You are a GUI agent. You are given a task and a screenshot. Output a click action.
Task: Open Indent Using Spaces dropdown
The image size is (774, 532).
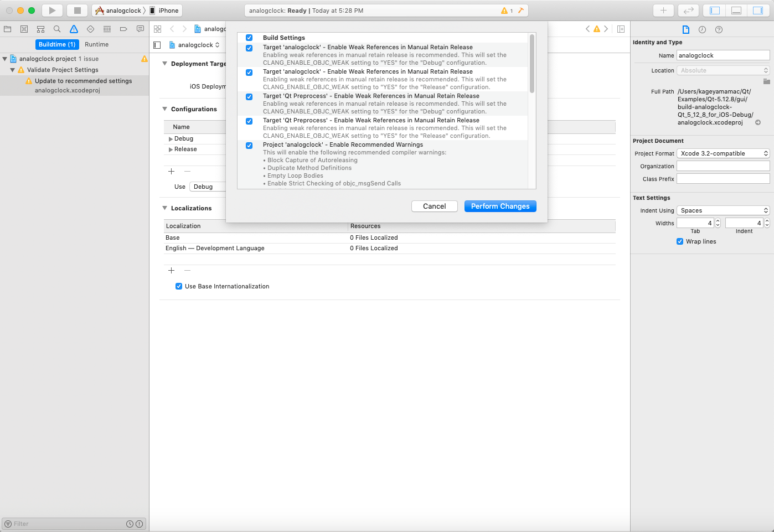[723, 210]
